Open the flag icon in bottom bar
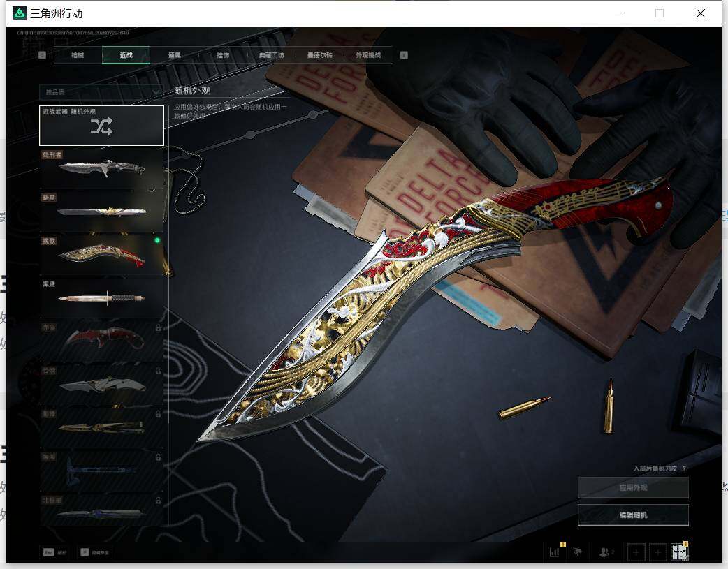Screen dimensions: 728x569 pos(578,552)
